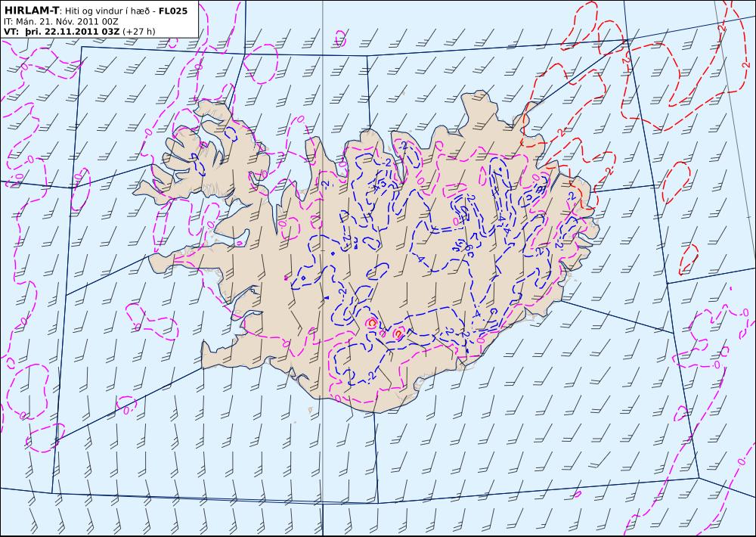This screenshot has height=537, width=756.
Task: Click the '(+27 h)' forecast offset text
Action: pyautogui.click(x=139, y=32)
